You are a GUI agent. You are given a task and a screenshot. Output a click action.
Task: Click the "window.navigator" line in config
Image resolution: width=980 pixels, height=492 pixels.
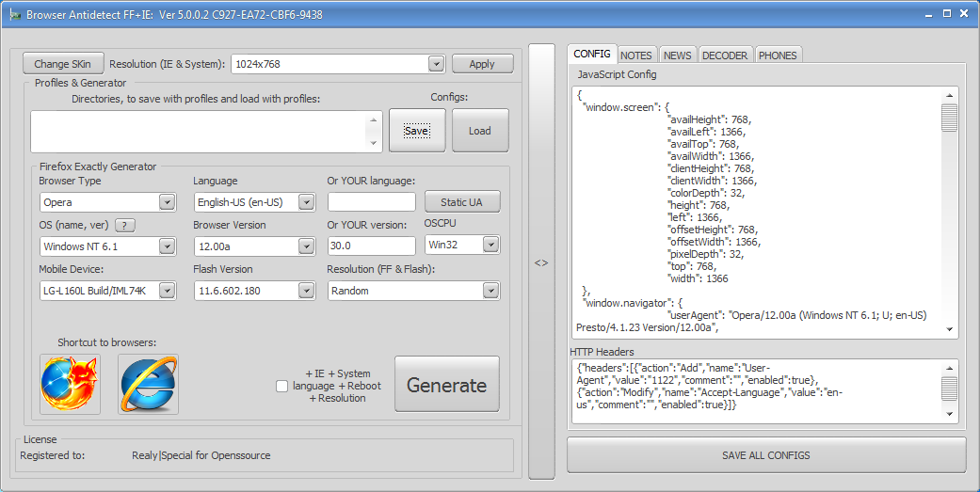tap(633, 303)
